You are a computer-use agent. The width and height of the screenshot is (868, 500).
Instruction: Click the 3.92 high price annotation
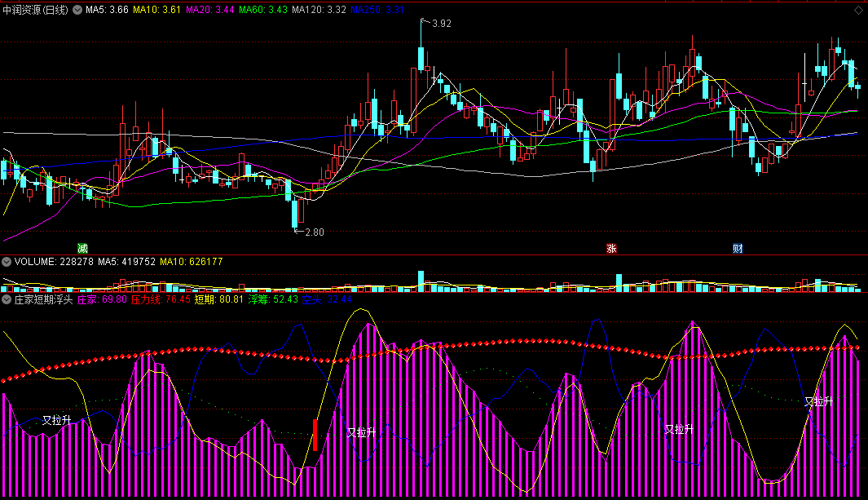pos(441,24)
